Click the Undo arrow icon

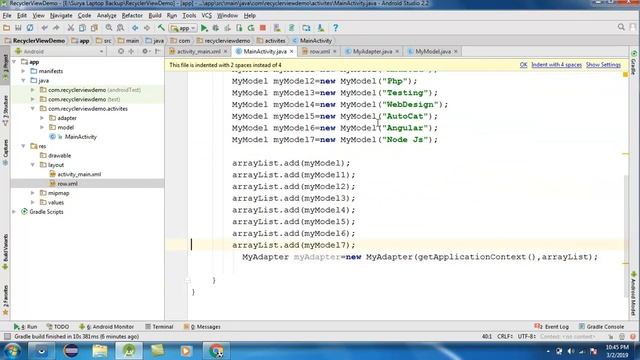click(x=44, y=28)
